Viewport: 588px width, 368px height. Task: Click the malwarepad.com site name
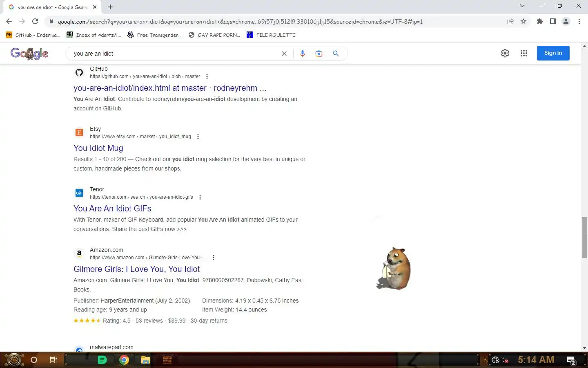pyautogui.click(x=111, y=347)
